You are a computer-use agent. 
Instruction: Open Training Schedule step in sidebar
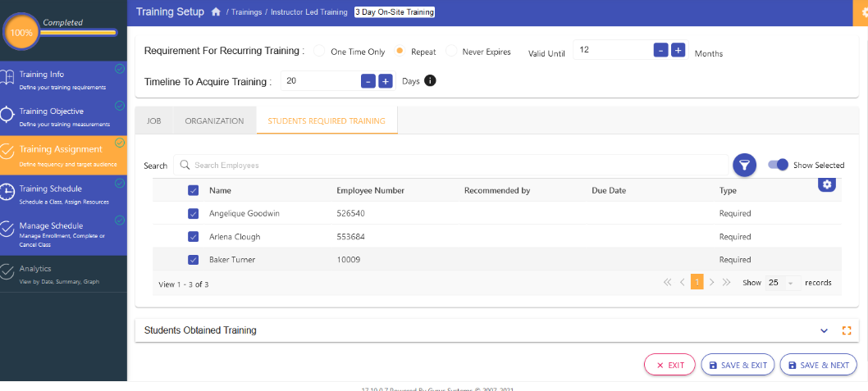63,194
